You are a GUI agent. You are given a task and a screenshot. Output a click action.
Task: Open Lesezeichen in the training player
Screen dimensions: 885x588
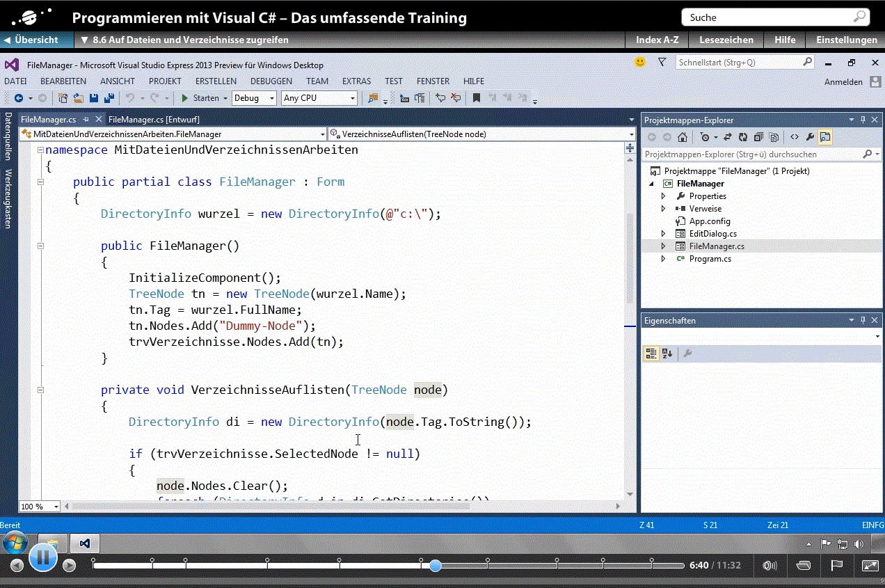[726, 40]
